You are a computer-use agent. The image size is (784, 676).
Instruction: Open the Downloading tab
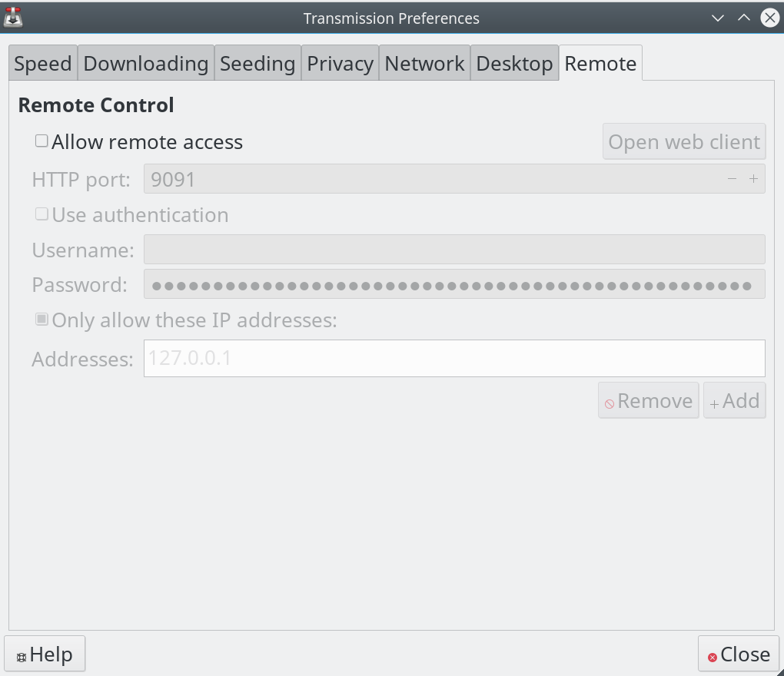[146, 63]
